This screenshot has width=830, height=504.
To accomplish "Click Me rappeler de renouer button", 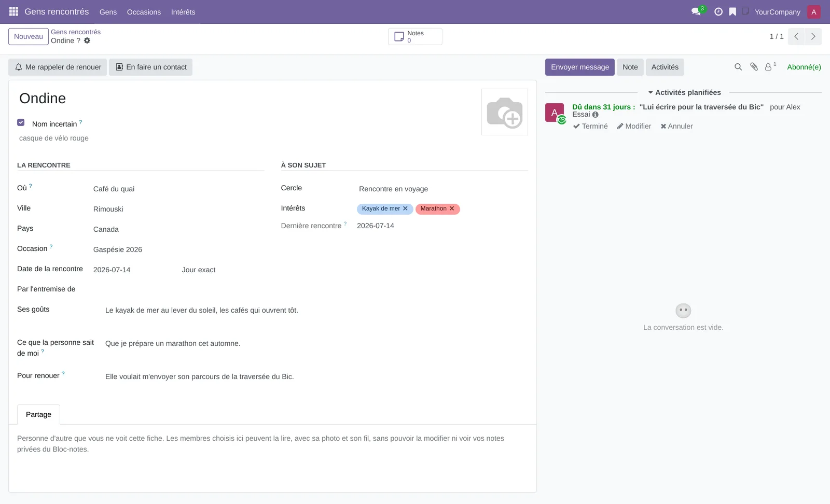I will point(58,67).
